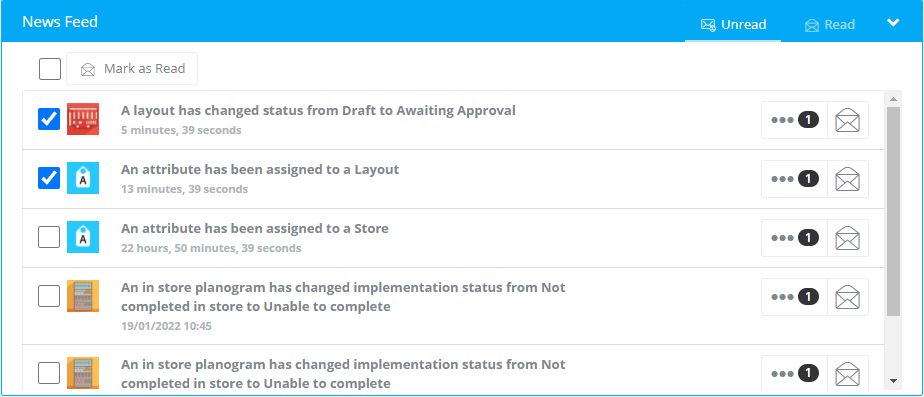Click the red layout icon on first notification

click(x=82, y=120)
